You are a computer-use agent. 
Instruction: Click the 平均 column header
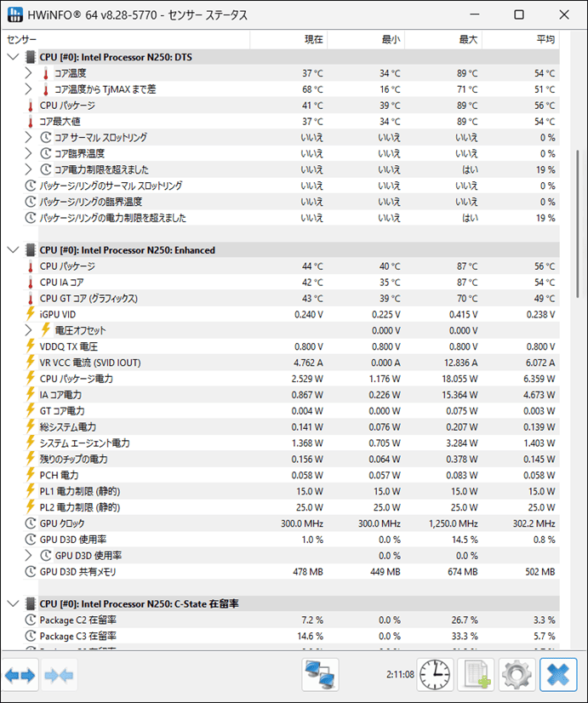(521, 39)
